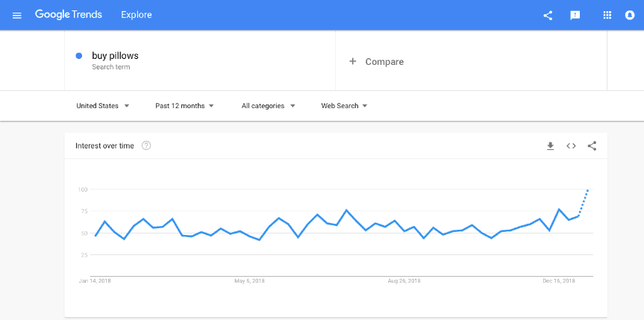
Task: Click the share icon in top header
Action: pos(548,16)
